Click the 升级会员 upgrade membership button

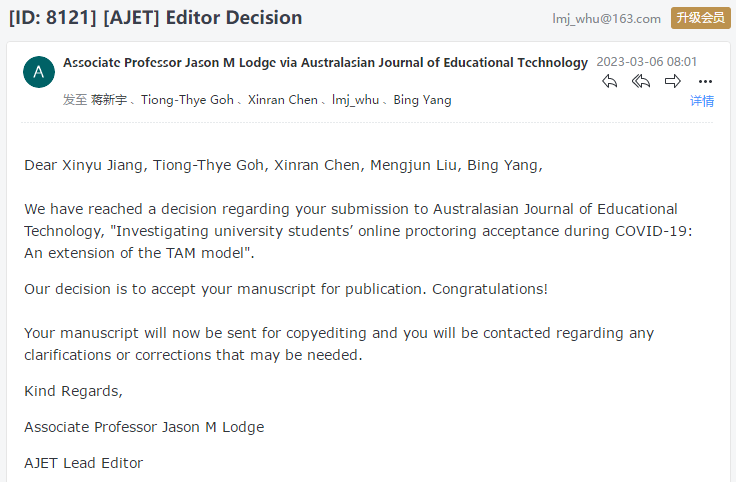pos(700,18)
